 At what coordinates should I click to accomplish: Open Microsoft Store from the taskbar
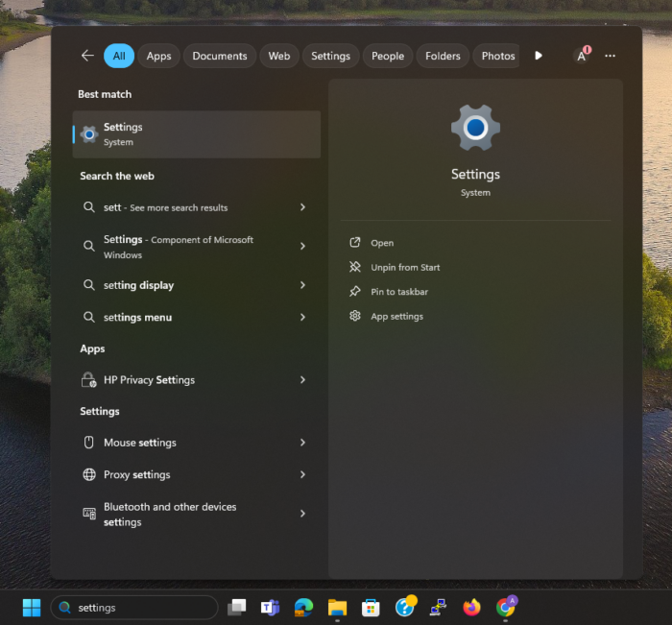point(371,608)
